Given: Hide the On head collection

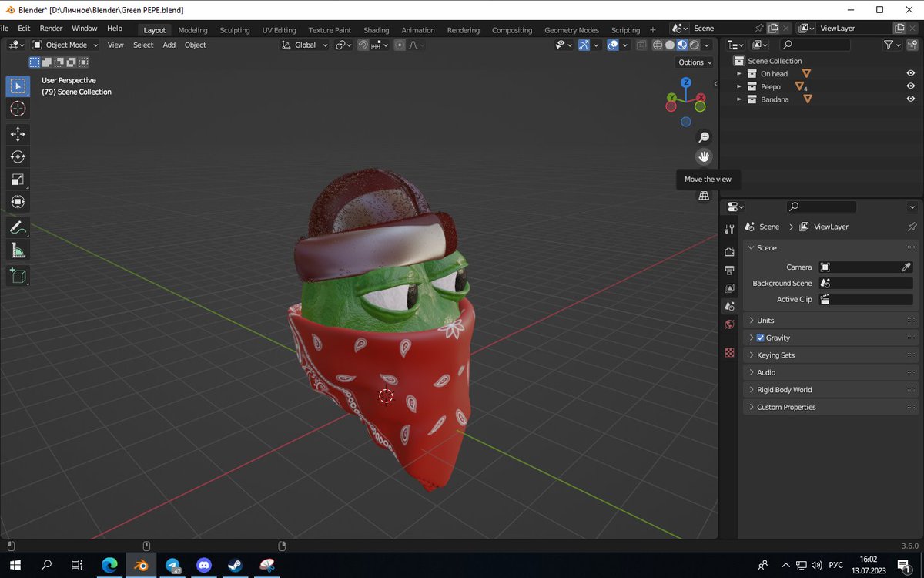Looking at the screenshot, I should click(x=910, y=73).
